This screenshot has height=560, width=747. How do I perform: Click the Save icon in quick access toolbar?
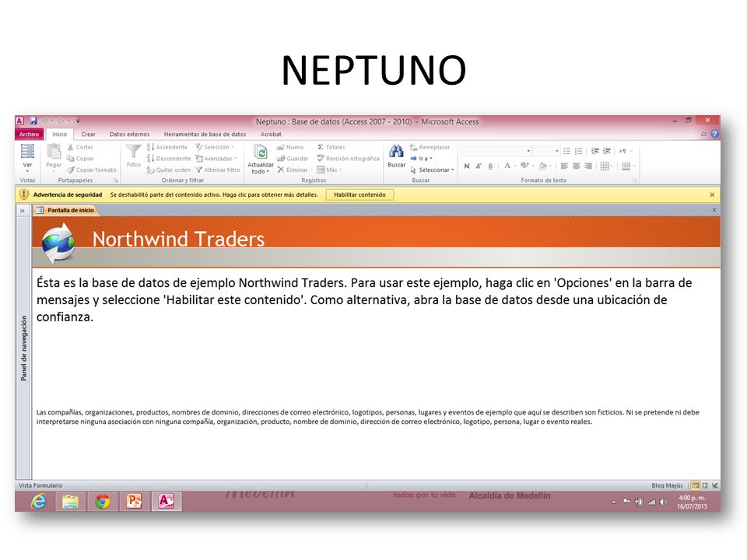33,121
